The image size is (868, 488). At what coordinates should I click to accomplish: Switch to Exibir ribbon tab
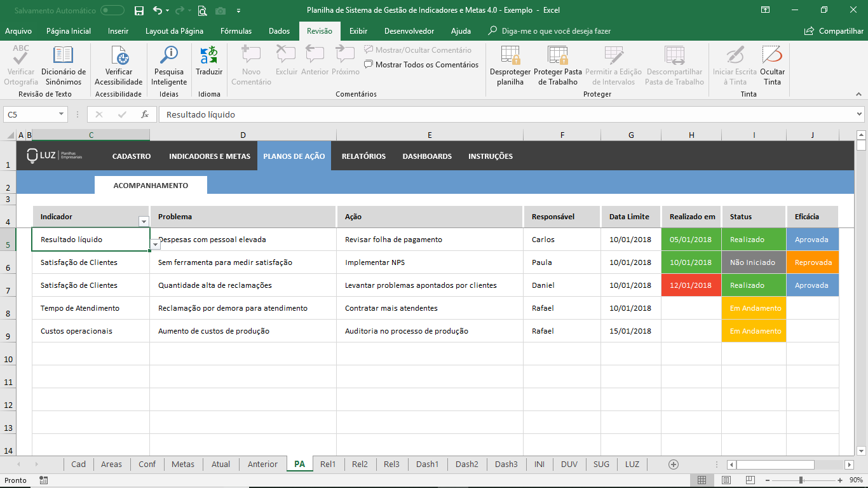pyautogui.click(x=358, y=31)
